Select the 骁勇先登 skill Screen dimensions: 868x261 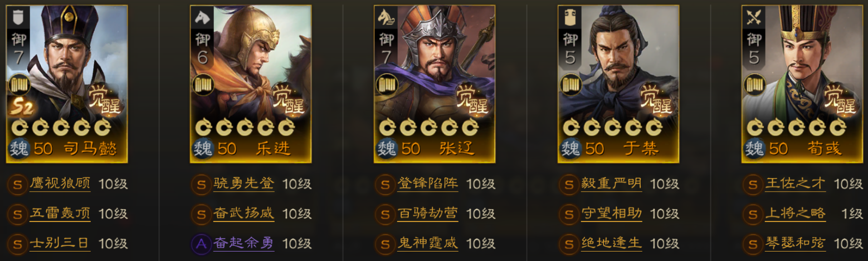point(243,184)
